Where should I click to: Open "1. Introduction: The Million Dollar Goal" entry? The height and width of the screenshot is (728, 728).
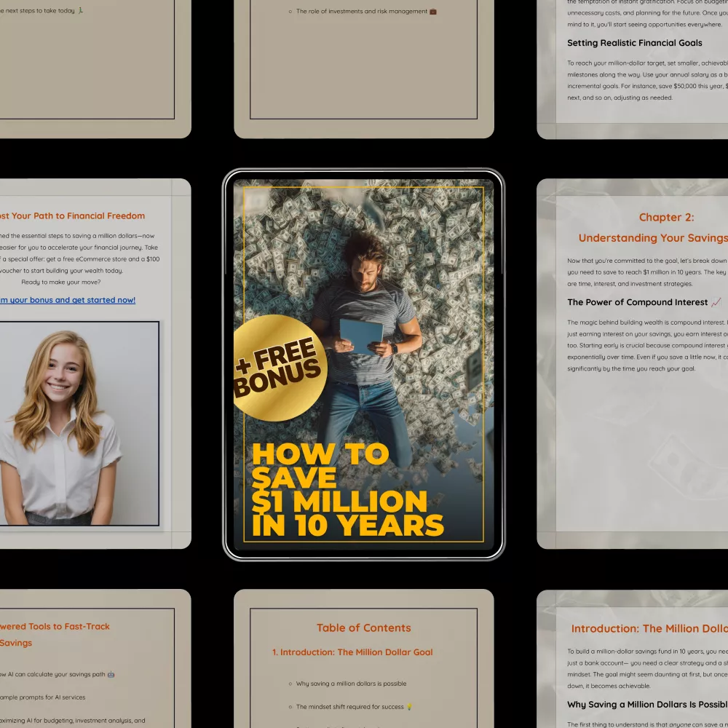click(x=352, y=652)
